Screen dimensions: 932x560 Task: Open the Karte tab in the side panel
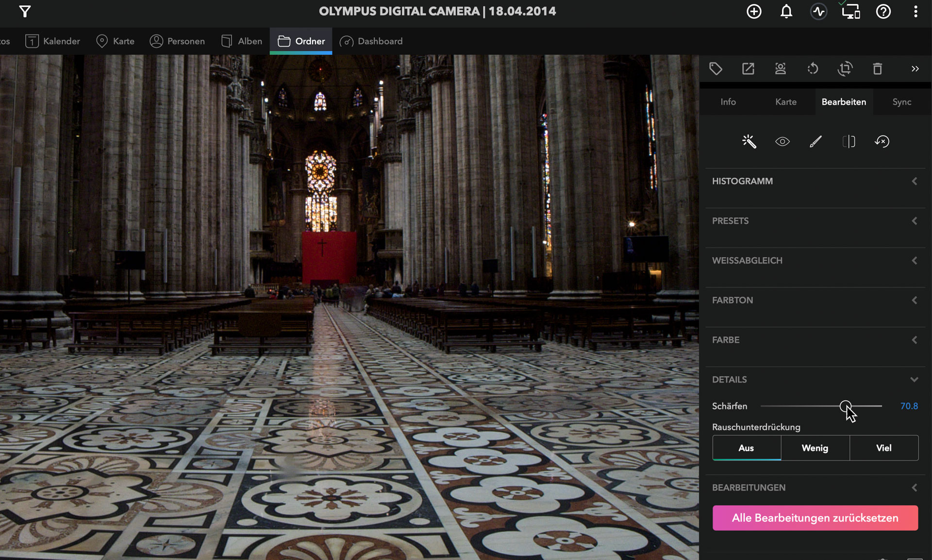[786, 102]
